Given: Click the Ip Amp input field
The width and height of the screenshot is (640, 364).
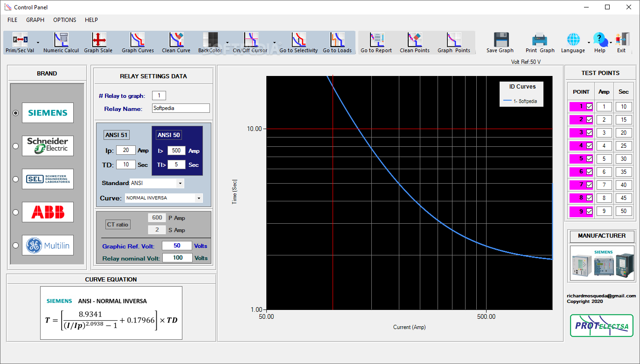Looking at the screenshot, I should pyautogui.click(x=126, y=150).
